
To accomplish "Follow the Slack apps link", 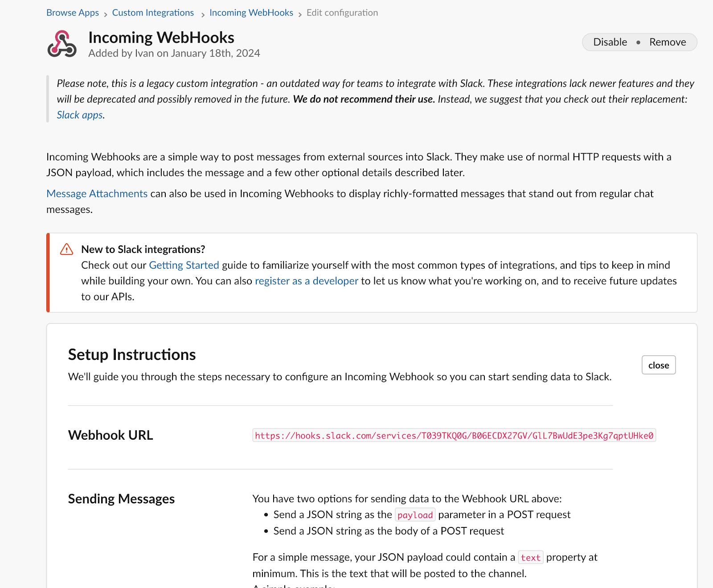I will 80,115.
